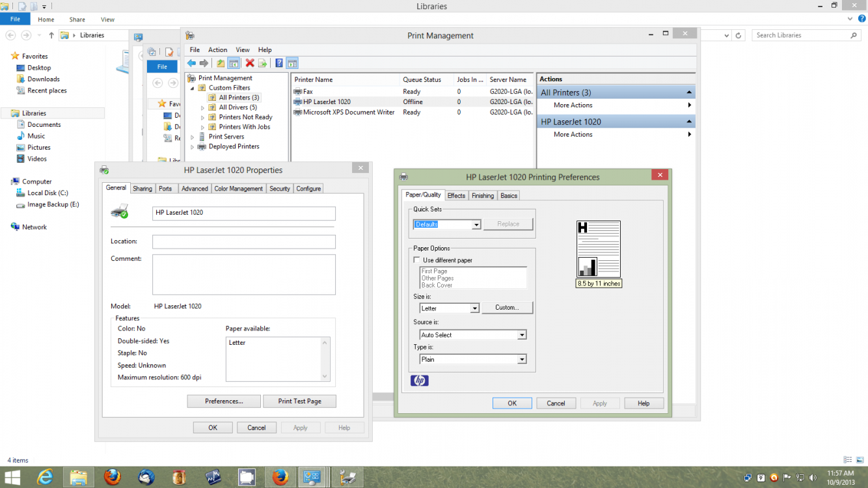
Task: Toggle the Show/Hide Console Tree icon
Action: [x=233, y=63]
